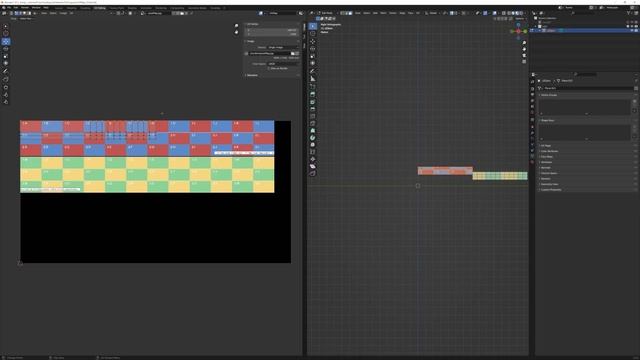Open the Edit Mode dropdown in 3D viewport

click(326, 13)
